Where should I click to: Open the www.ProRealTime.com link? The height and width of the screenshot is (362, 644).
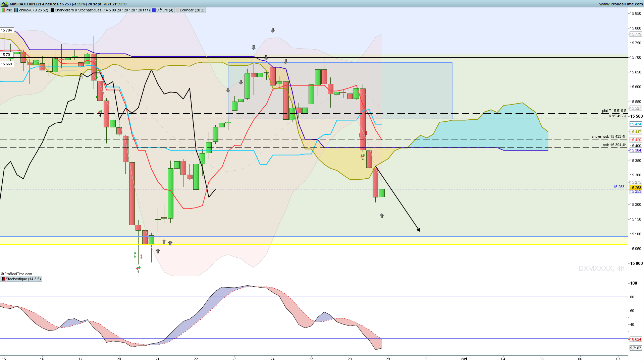621,4
